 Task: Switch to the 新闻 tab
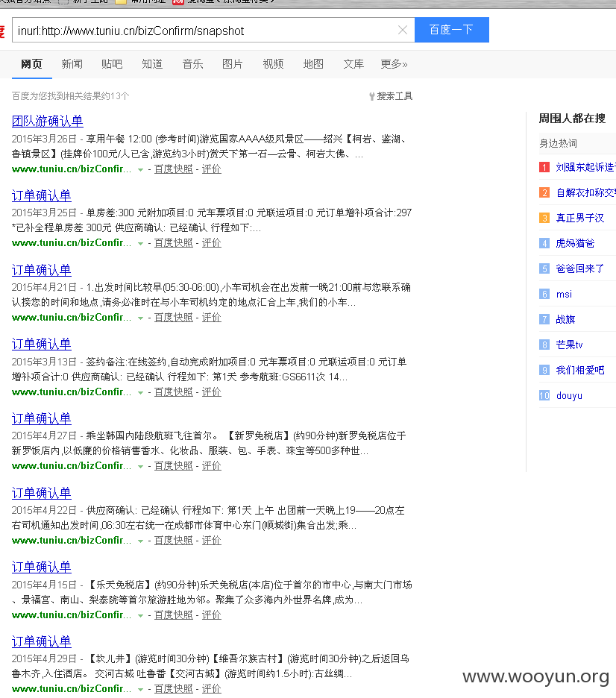72,64
